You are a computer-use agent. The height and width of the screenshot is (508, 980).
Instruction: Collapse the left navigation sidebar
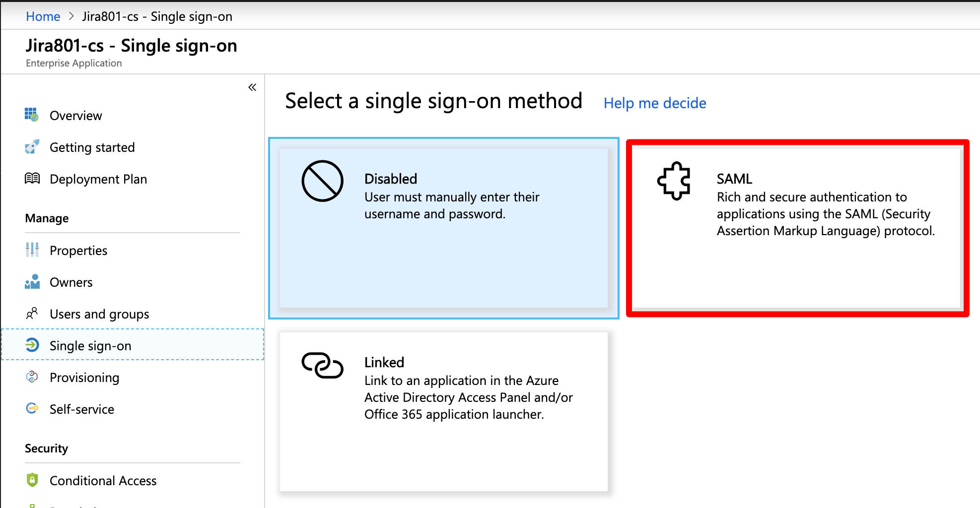pos(252,88)
